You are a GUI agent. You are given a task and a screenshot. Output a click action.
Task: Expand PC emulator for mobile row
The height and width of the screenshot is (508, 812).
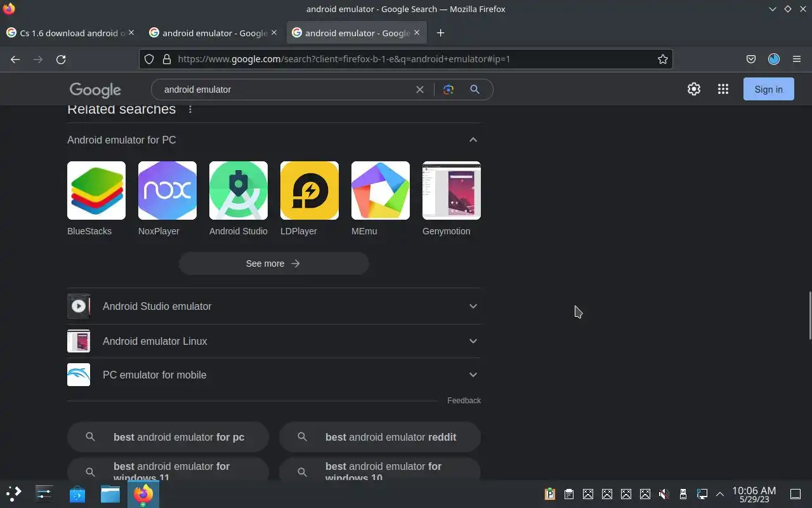[x=274, y=375]
